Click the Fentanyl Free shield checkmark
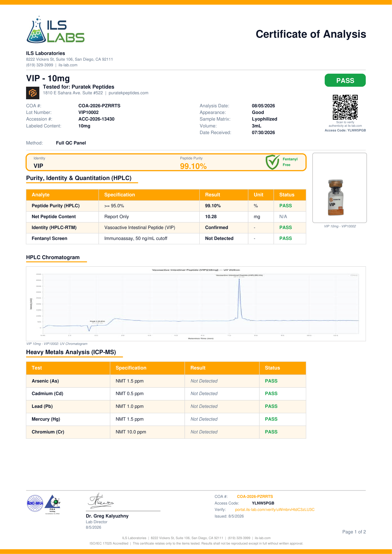The image size is (392, 554). [x=273, y=162]
